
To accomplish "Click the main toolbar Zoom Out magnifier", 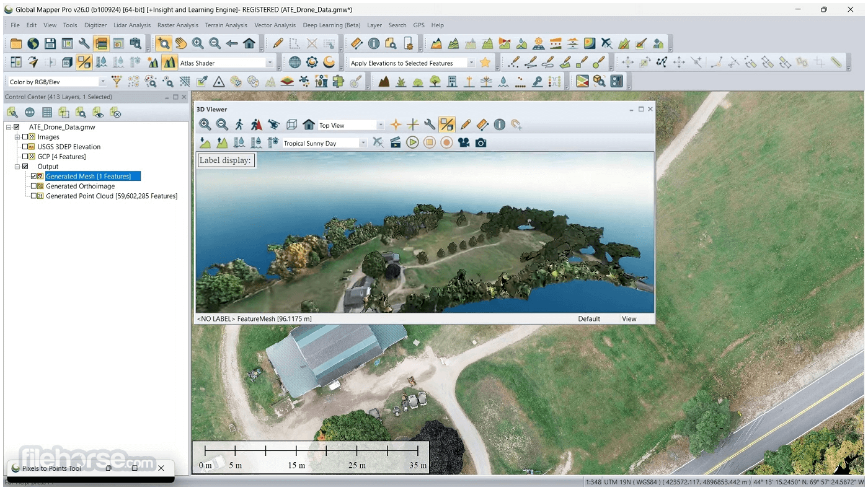I will 215,43.
